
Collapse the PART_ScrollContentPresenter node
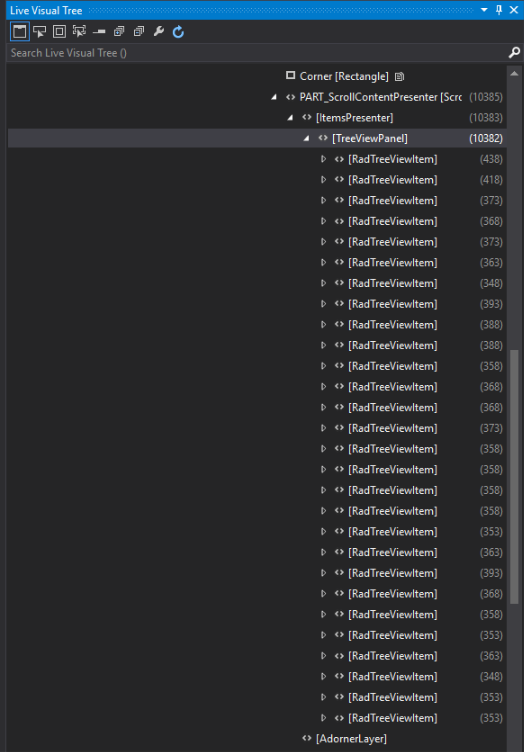click(x=274, y=97)
